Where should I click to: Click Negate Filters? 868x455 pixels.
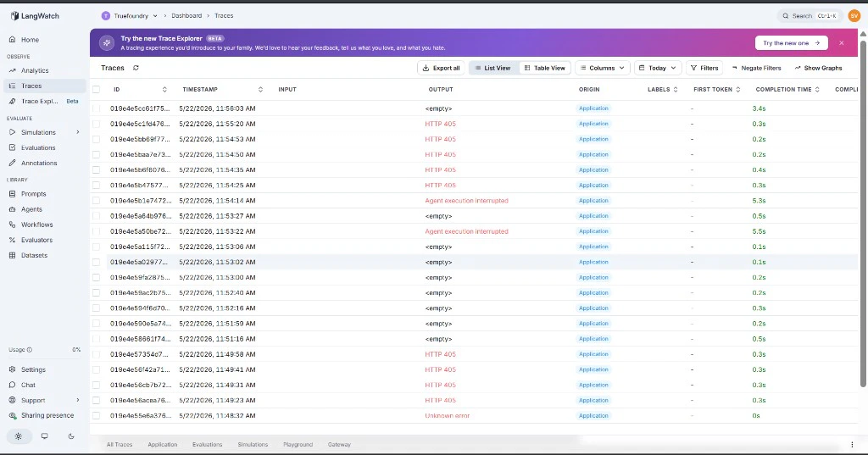[x=756, y=68]
